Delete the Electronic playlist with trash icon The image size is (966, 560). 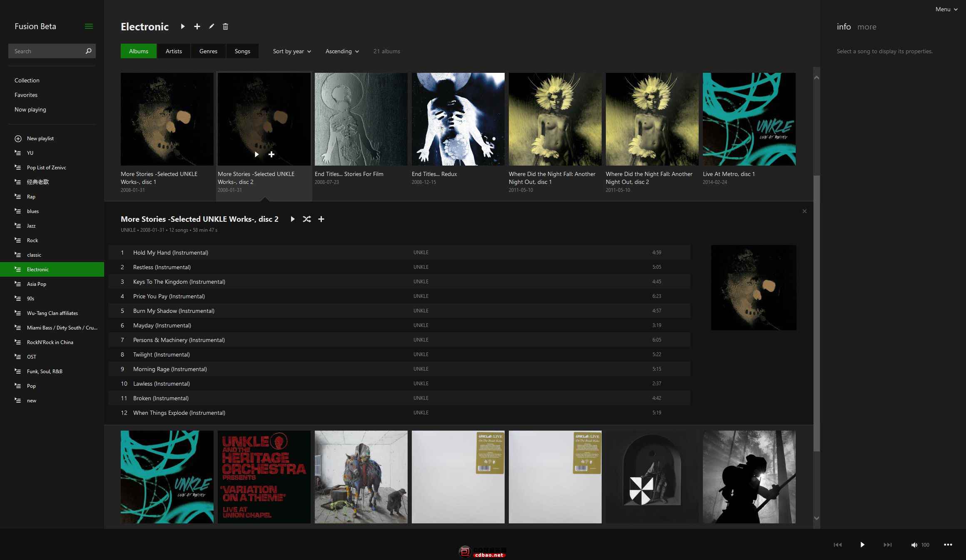pyautogui.click(x=225, y=27)
